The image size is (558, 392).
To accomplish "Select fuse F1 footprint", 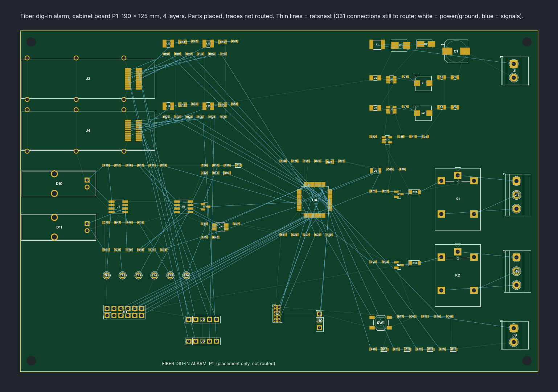I will click(x=377, y=45).
